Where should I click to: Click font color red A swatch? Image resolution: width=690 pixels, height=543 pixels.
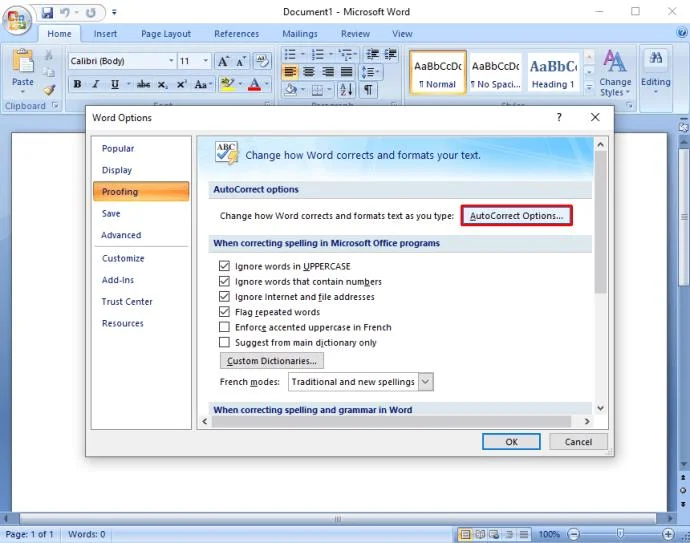(254, 84)
